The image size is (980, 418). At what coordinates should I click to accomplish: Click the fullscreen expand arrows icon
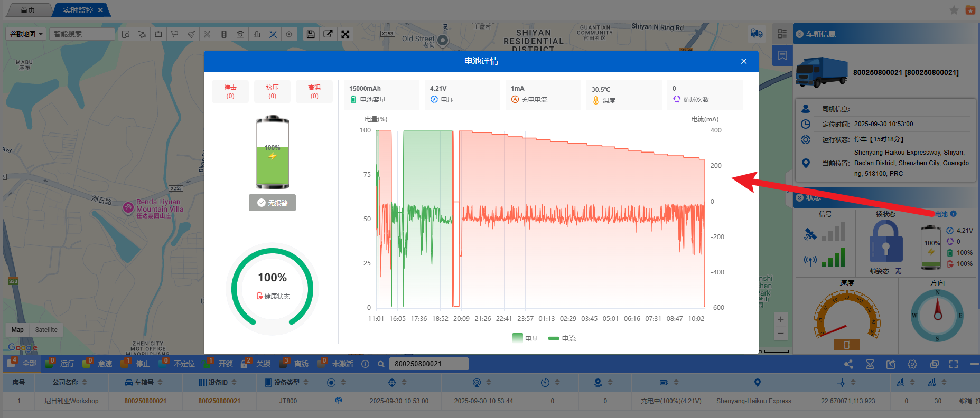pos(346,34)
